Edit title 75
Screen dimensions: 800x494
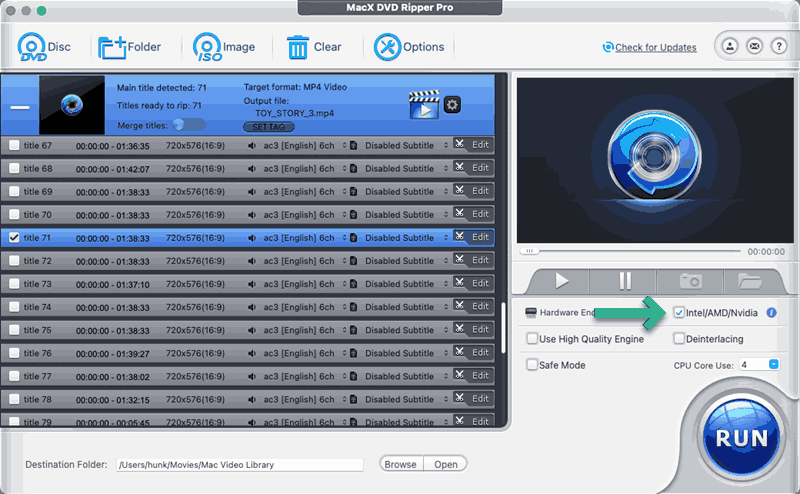pyautogui.click(x=480, y=329)
